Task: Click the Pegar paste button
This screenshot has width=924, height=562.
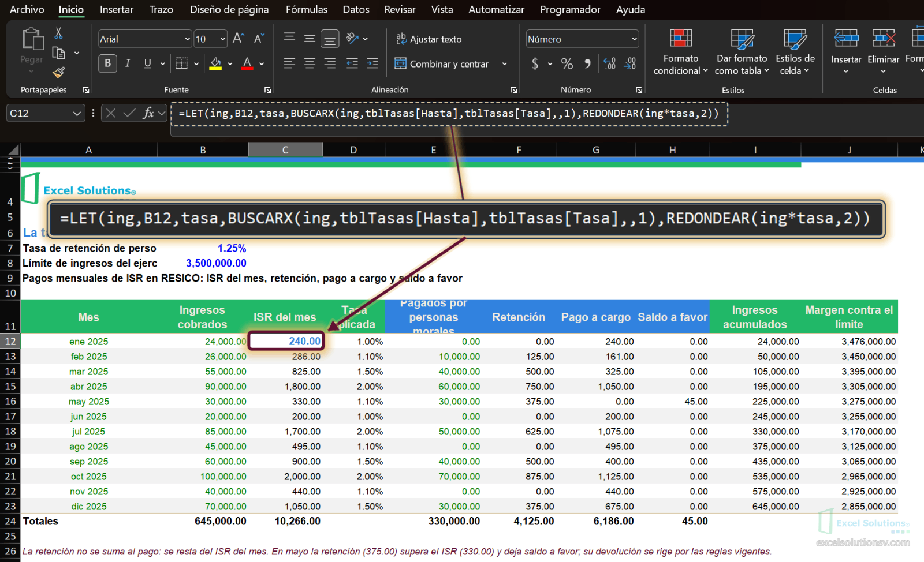Action: click(32, 51)
